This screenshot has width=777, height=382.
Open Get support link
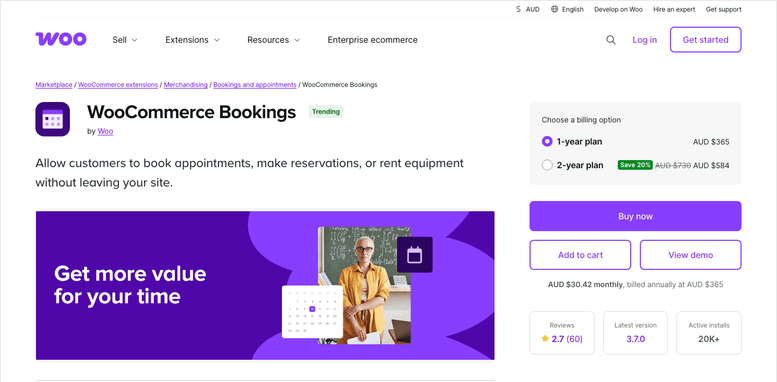[723, 9]
